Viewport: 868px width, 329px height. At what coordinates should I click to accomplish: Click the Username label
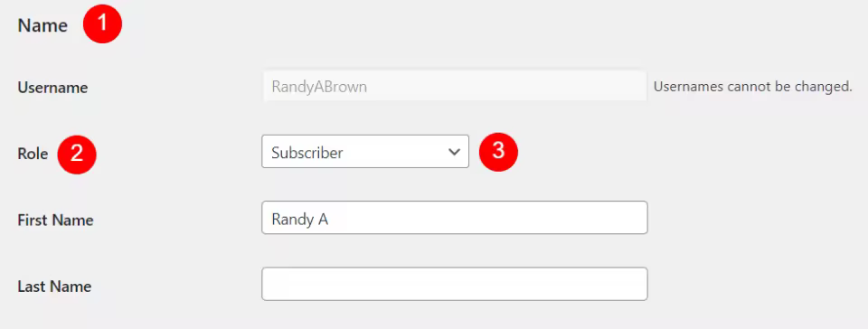pos(52,88)
